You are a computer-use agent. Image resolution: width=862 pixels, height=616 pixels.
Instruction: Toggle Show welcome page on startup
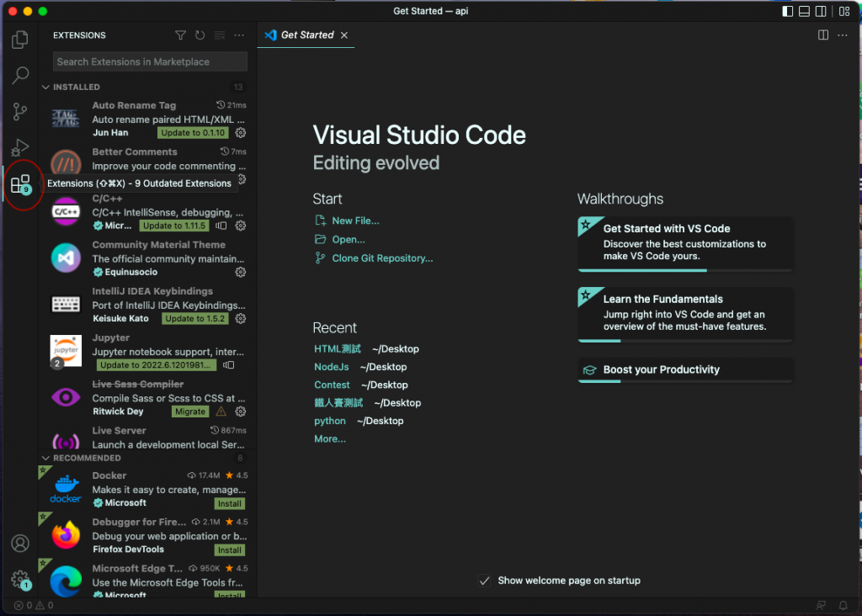[x=484, y=581]
